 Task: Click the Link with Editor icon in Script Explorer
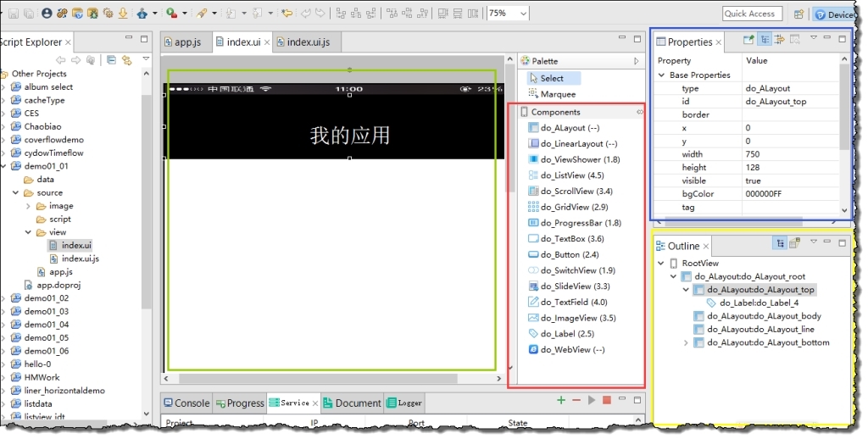[x=127, y=60]
